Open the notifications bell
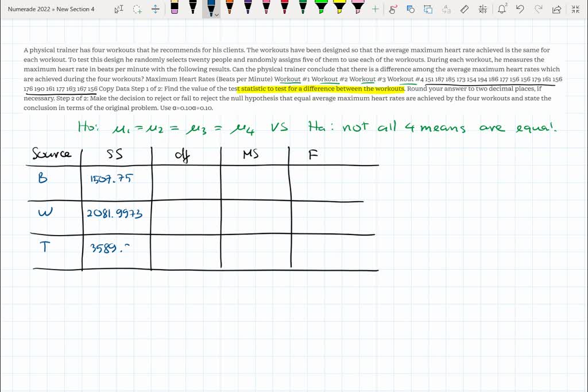The width and height of the screenshot is (588, 392). tap(502, 9)
